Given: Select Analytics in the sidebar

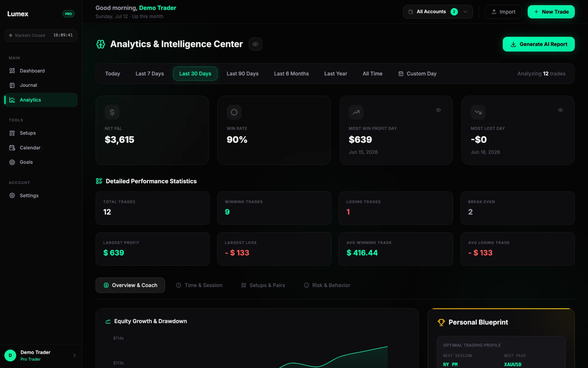Looking at the screenshot, I should (x=41, y=100).
